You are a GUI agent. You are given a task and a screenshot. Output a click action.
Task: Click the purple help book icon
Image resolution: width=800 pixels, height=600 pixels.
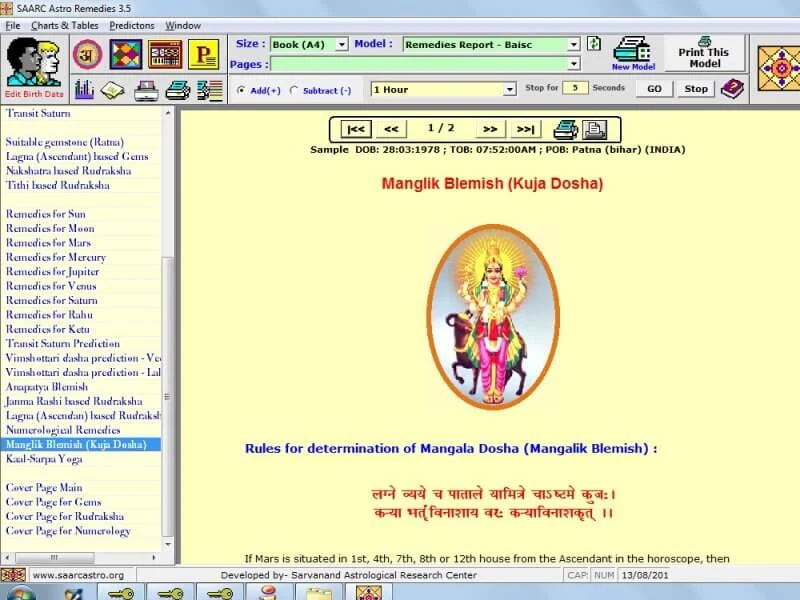click(732, 89)
